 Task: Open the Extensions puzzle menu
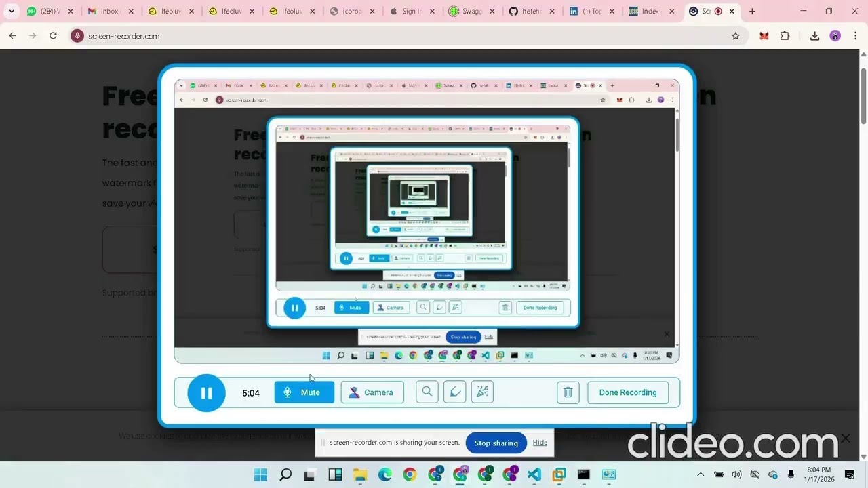pyautogui.click(x=785, y=36)
